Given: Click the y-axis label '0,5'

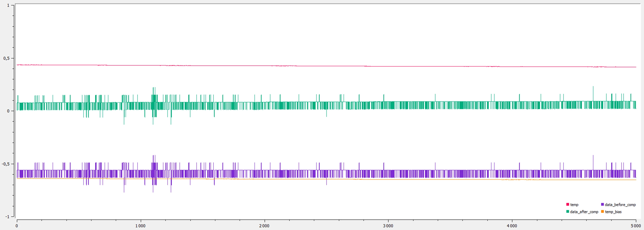Looking at the screenshot, I should point(6,58).
